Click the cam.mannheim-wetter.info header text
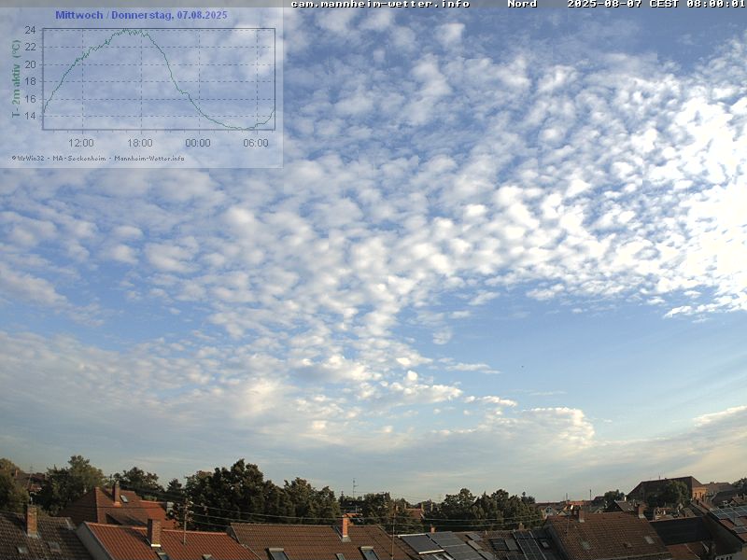The image size is (747, 560). [380, 4]
